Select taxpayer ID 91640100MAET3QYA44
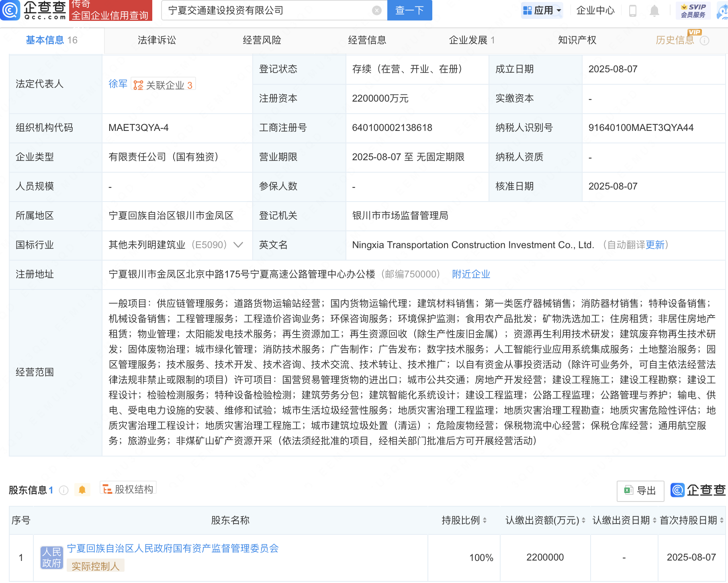This screenshot has height=583, width=728. click(641, 128)
